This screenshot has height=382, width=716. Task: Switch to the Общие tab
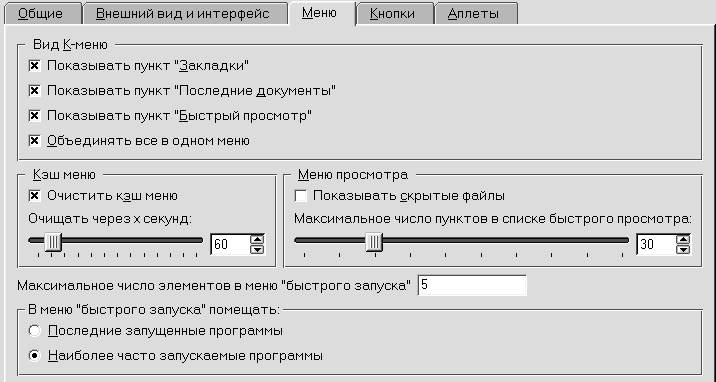click(x=42, y=13)
